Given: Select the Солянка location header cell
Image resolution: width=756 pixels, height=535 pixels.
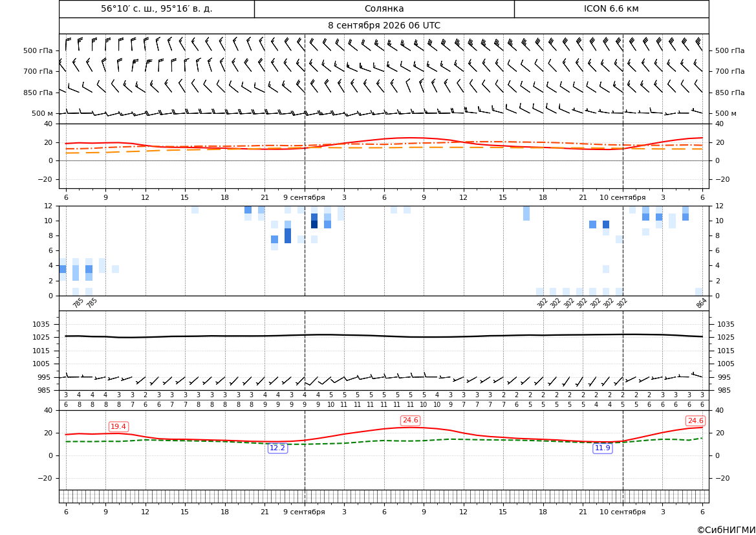Looking at the screenshot, I should pyautogui.click(x=384, y=8).
